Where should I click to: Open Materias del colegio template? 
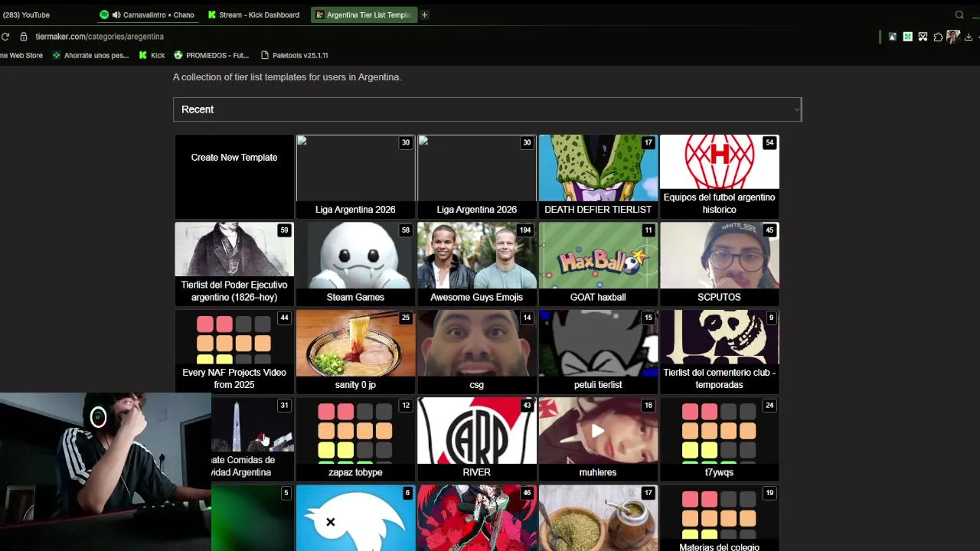click(719, 518)
